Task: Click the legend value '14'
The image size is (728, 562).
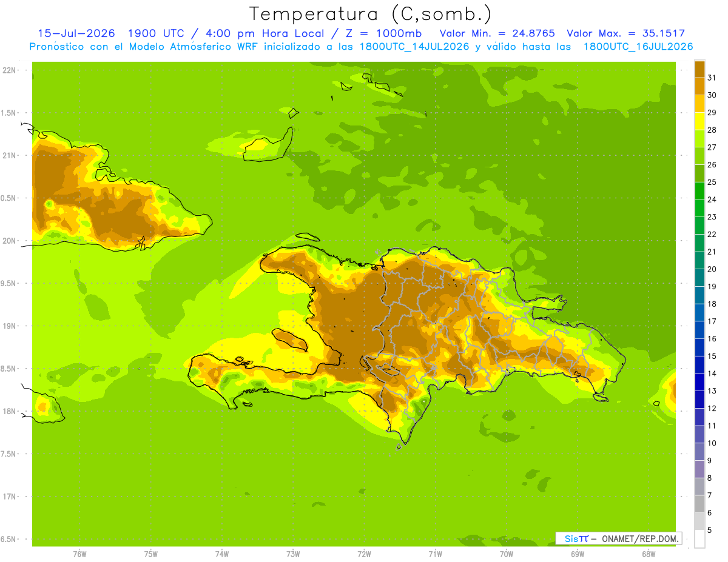Action: pyautogui.click(x=712, y=373)
